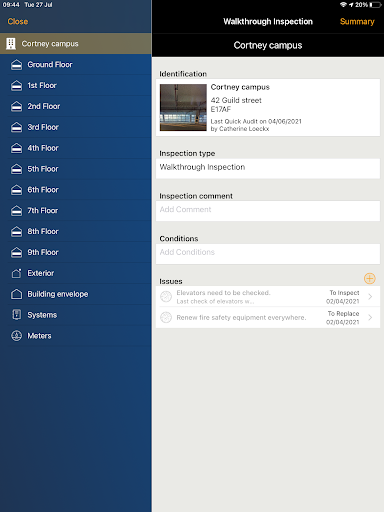Open the Elevators issue chevron
The image size is (384, 512).
[370, 296]
